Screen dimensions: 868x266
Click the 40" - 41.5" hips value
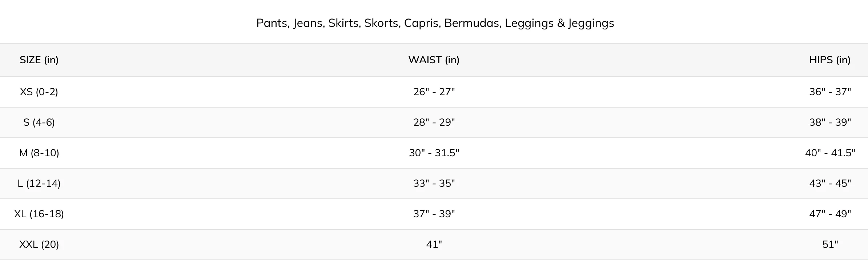[830, 153]
